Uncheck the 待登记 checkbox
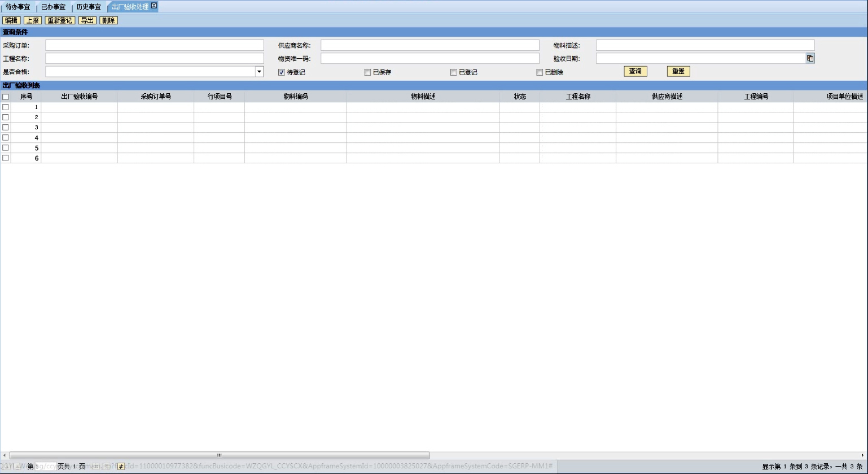The image size is (868, 474). 282,72
